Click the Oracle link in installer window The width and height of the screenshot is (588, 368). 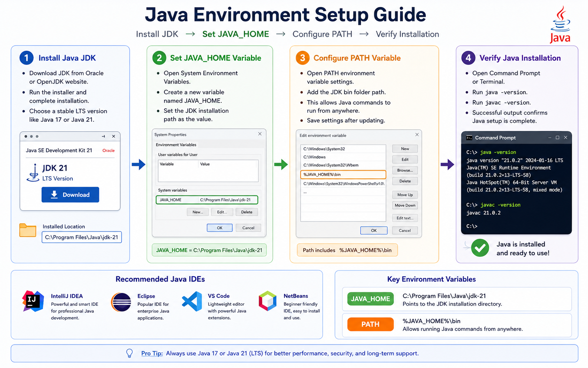(x=109, y=151)
